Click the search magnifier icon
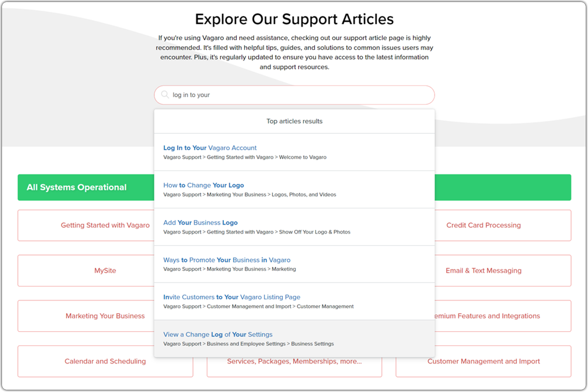This screenshot has height=392, width=588. (165, 94)
